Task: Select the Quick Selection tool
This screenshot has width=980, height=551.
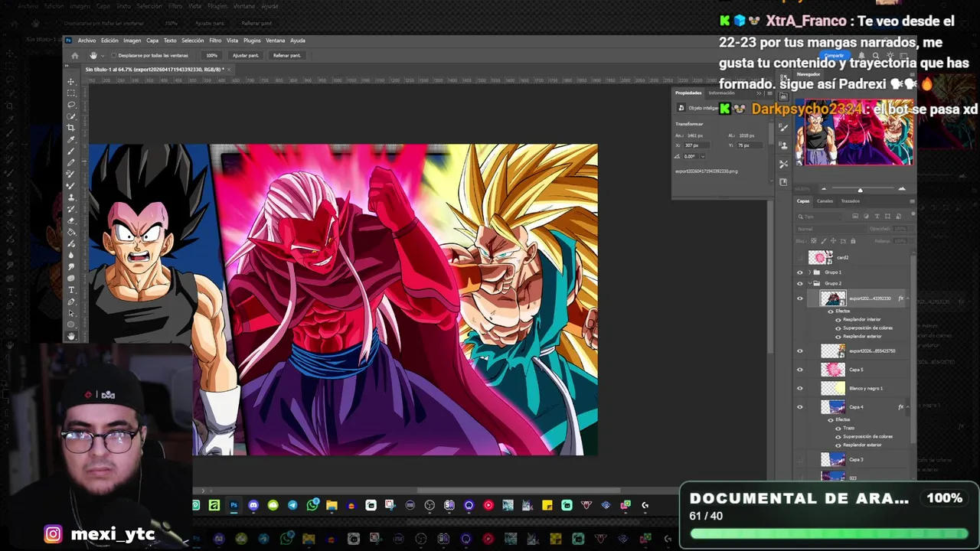Action: pyautogui.click(x=71, y=116)
